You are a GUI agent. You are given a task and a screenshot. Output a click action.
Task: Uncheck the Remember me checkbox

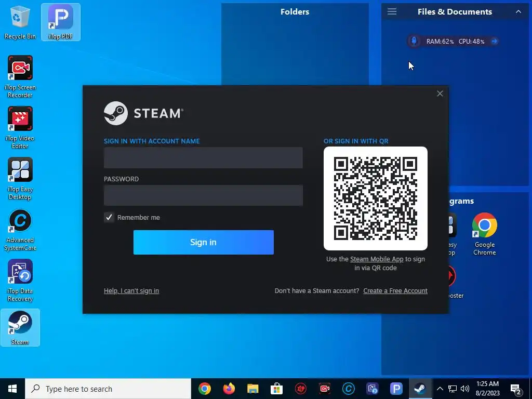point(109,218)
